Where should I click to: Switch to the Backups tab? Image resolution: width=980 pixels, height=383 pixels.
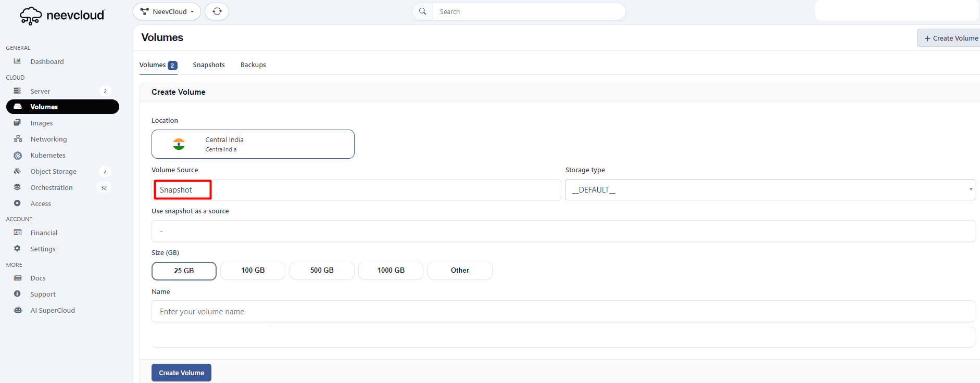tap(253, 65)
